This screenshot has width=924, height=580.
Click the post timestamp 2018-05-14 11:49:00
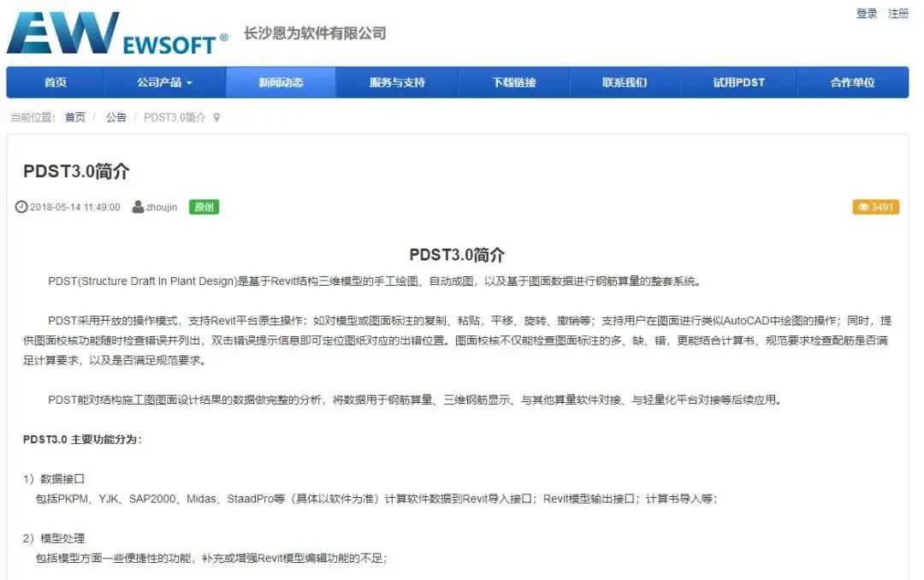tap(74, 208)
